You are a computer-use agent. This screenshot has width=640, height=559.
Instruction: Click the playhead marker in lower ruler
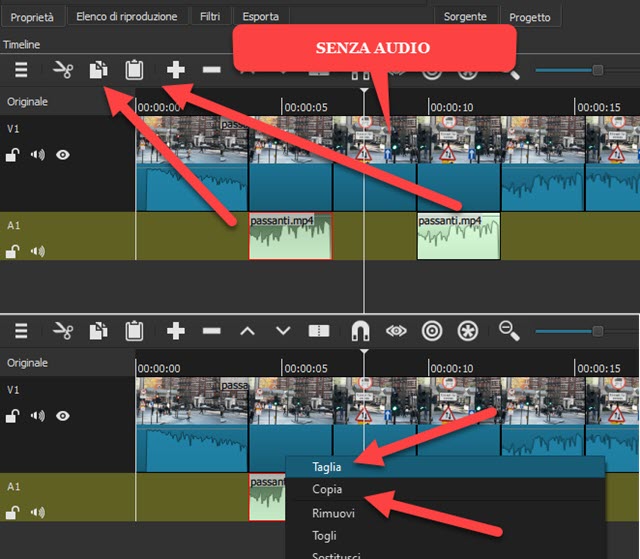(x=364, y=352)
